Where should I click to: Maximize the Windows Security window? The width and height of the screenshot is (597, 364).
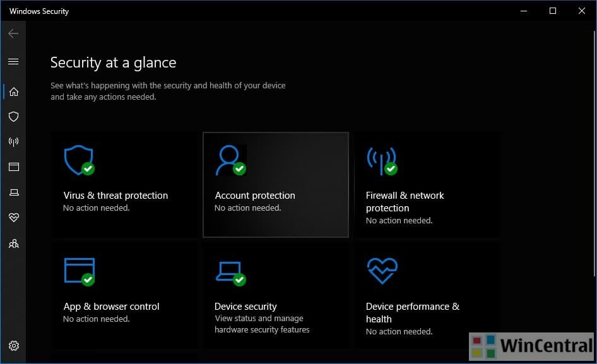tap(553, 11)
